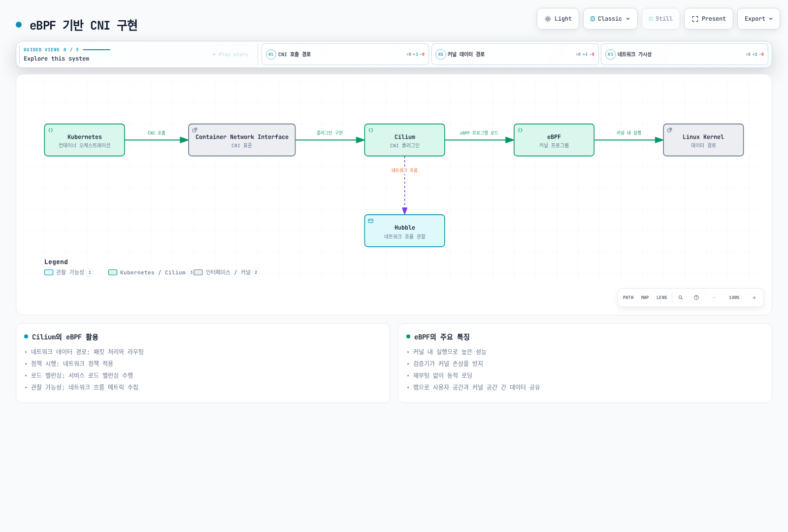Click the Export chevron arrow
This screenshot has width=788, height=532.
pyautogui.click(x=771, y=19)
